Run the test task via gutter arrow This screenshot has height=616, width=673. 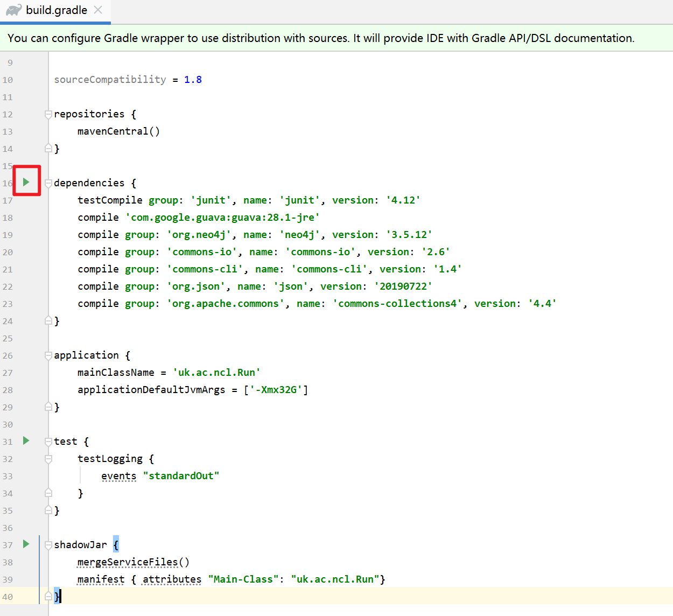pyautogui.click(x=26, y=440)
